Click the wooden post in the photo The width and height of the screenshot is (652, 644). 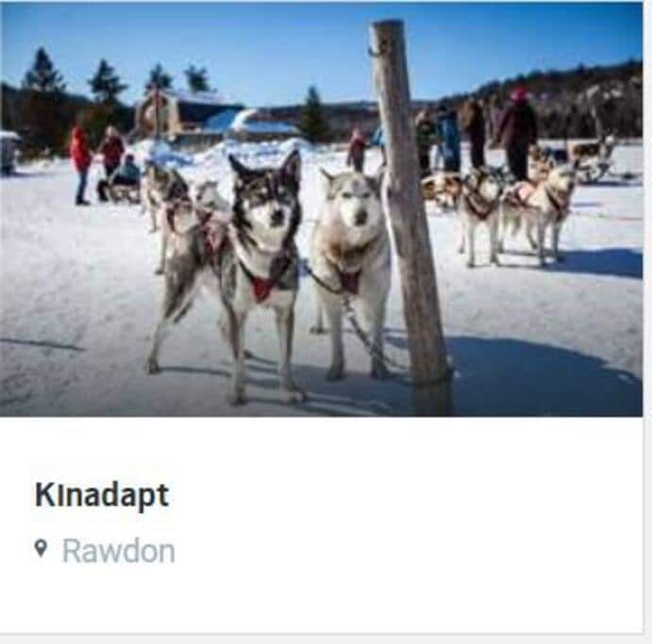point(408,216)
